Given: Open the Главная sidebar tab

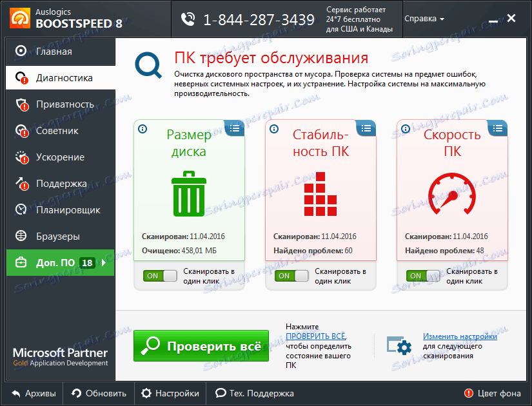Looking at the screenshot, I should pos(61,51).
